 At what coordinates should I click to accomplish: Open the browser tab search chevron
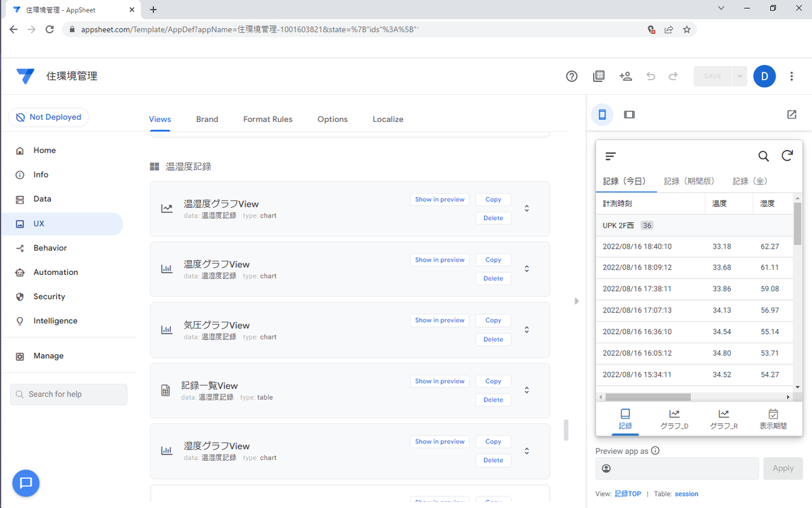(721, 9)
